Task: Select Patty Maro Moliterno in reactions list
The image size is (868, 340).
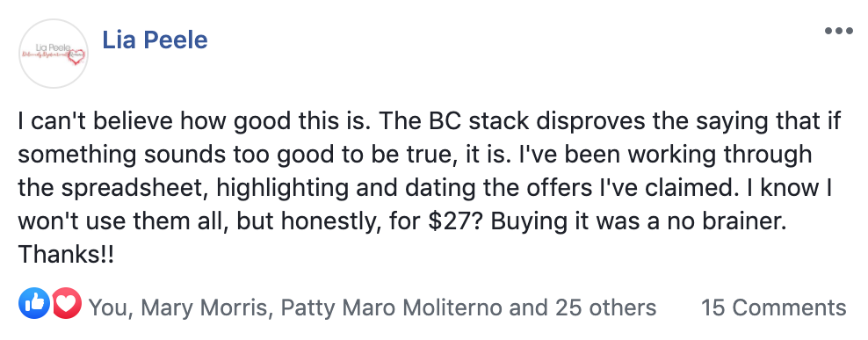Action: [392, 307]
